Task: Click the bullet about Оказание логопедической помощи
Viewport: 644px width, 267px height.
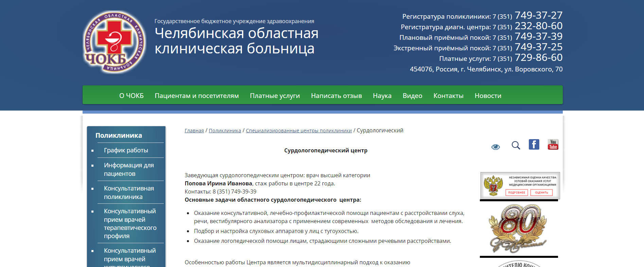Action: point(323,241)
